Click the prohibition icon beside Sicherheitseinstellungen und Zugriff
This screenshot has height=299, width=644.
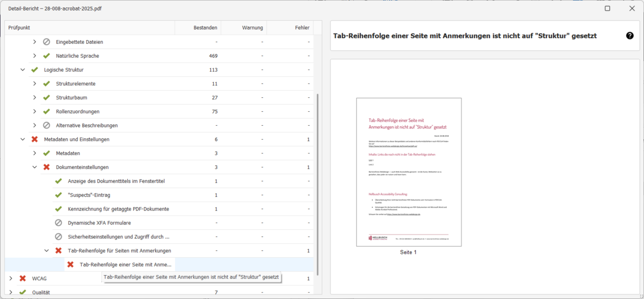[58, 236]
